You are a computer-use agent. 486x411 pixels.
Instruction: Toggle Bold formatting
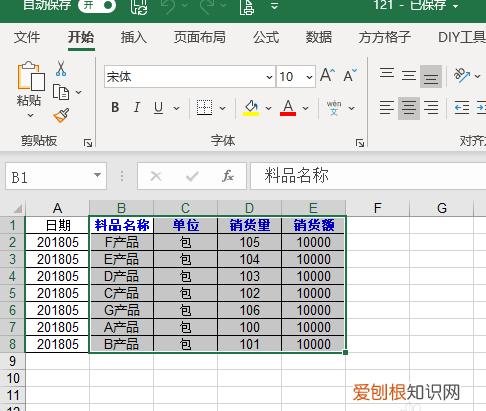click(115, 107)
